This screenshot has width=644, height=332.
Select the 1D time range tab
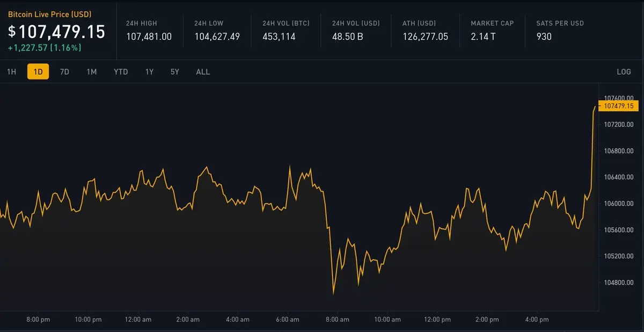pos(38,71)
